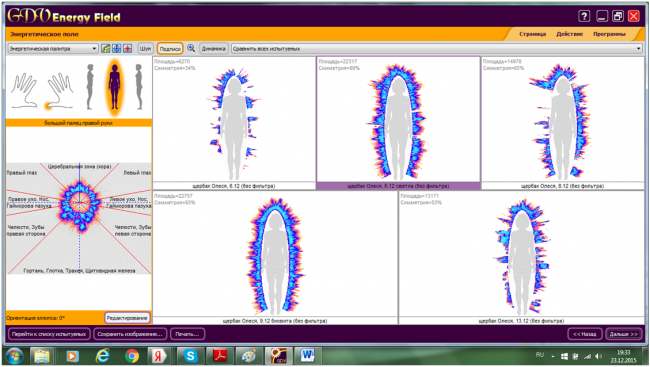Click the red crosshair icon in toolbar
The width and height of the screenshot is (650, 367).
tap(127, 49)
